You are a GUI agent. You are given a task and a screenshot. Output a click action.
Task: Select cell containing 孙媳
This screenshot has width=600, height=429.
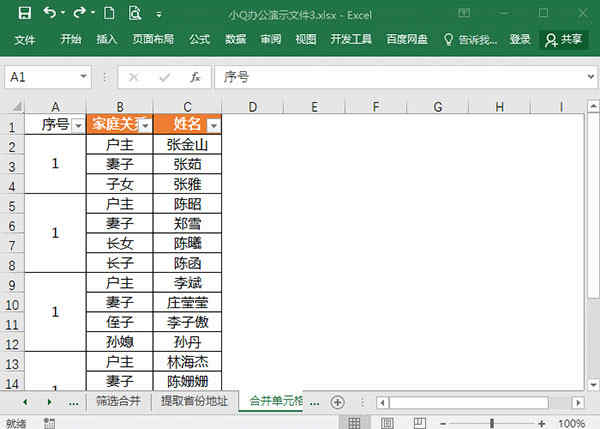point(120,342)
